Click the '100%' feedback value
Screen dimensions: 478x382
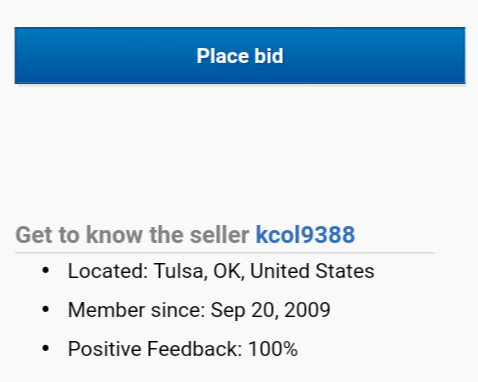[x=273, y=349]
